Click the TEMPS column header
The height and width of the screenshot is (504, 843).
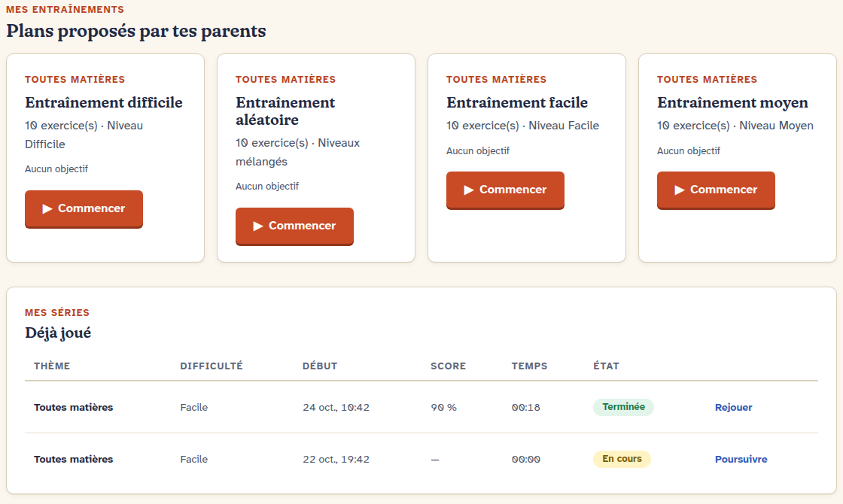tap(530, 366)
